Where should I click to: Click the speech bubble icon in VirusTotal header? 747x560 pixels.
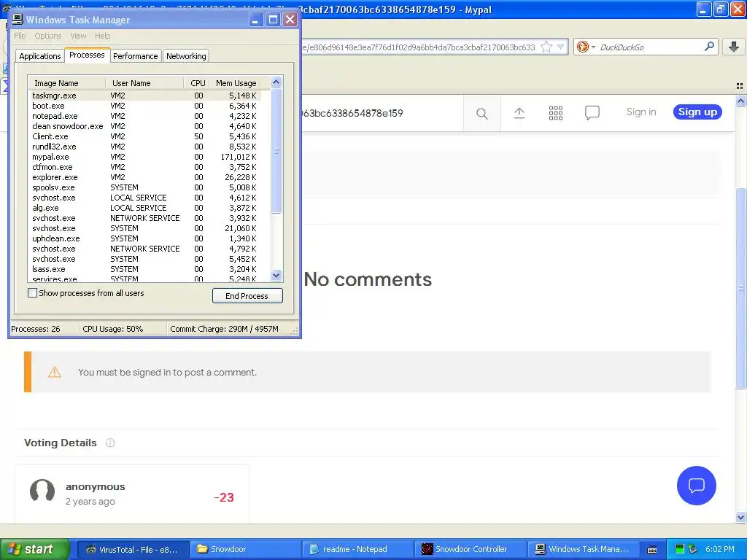pyautogui.click(x=592, y=113)
